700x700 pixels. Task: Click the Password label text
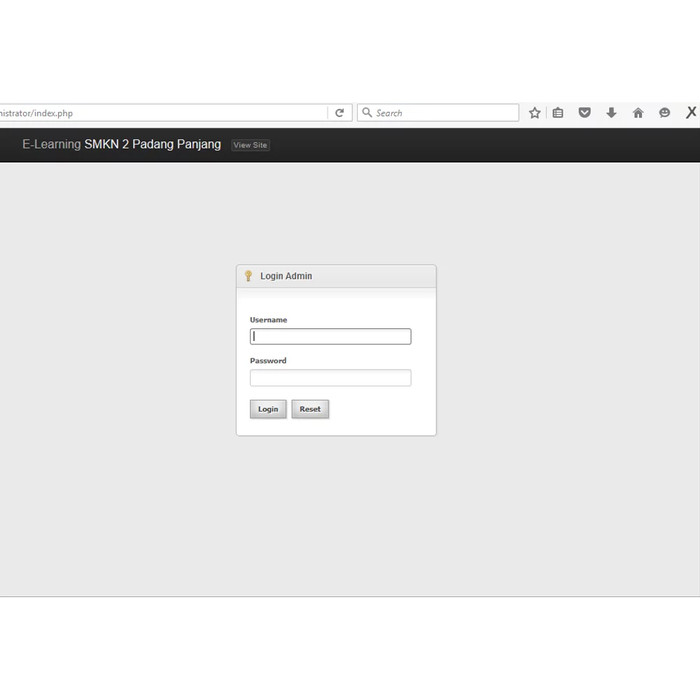tap(268, 361)
